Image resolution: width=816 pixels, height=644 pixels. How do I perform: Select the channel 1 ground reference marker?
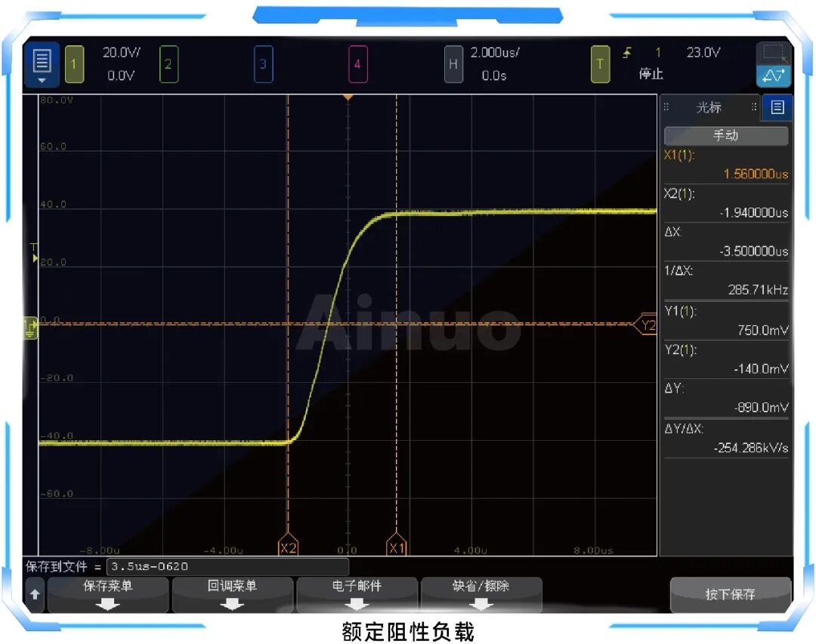30,327
